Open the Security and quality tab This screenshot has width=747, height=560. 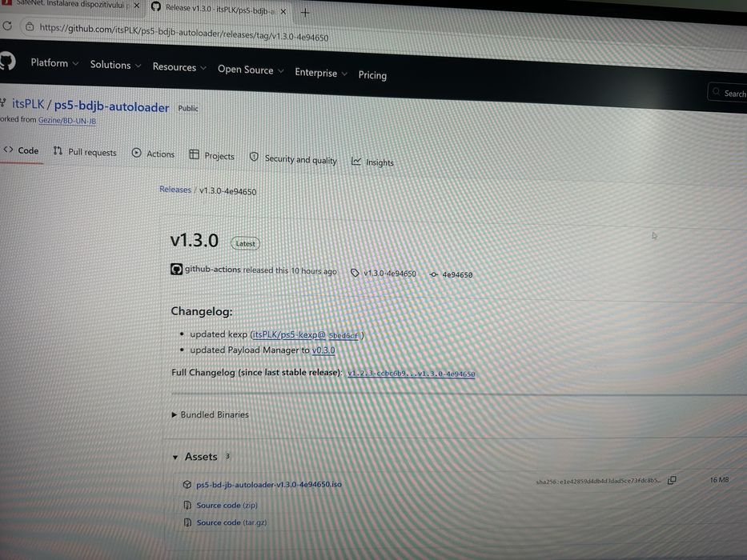(294, 159)
